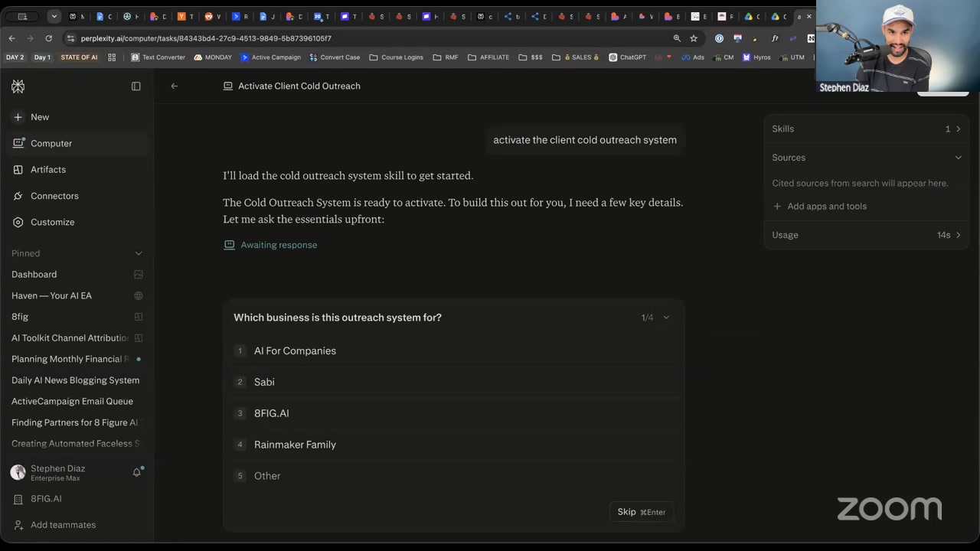Reload the page in the browser toolbar

pyautogui.click(x=49, y=38)
